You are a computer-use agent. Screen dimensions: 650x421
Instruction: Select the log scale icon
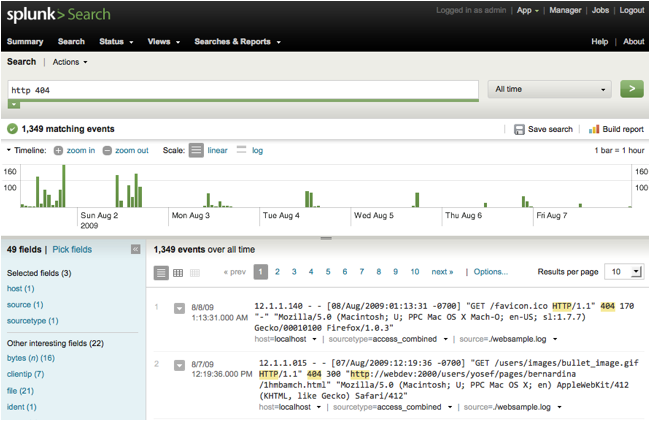coord(241,150)
